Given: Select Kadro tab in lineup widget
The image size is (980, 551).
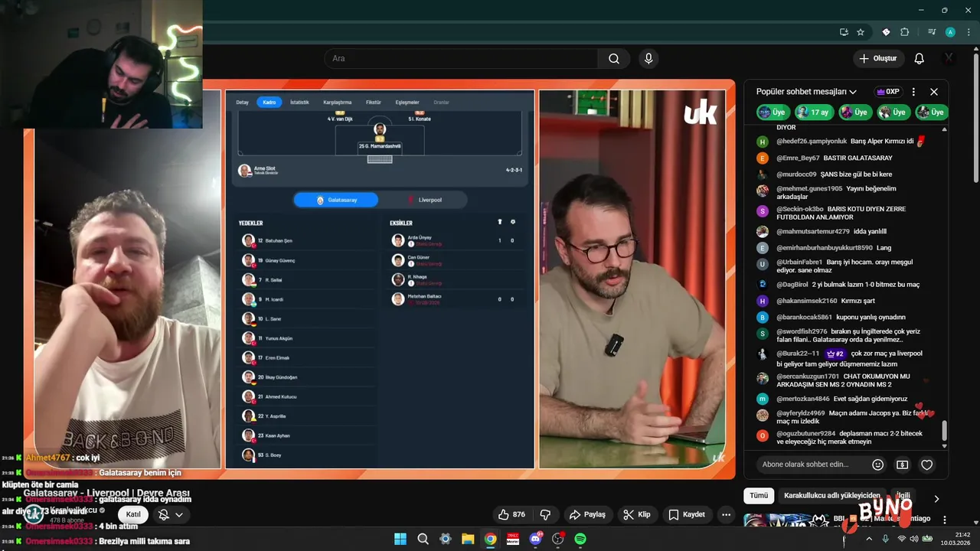Looking at the screenshot, I should pos(269,102).
